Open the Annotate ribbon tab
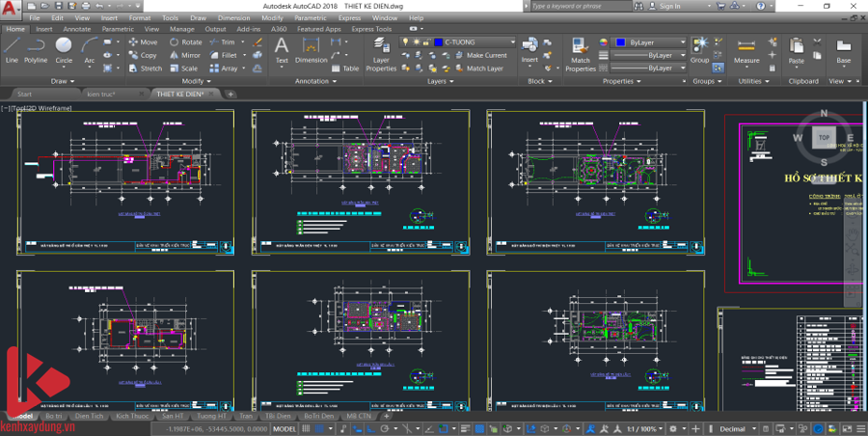The width and height of the screenshot is (868, 436). pyautogui.click(x=76, y=29)
